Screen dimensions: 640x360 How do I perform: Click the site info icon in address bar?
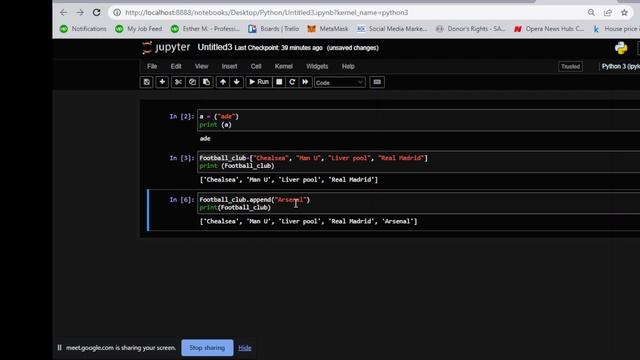(117, 13)
